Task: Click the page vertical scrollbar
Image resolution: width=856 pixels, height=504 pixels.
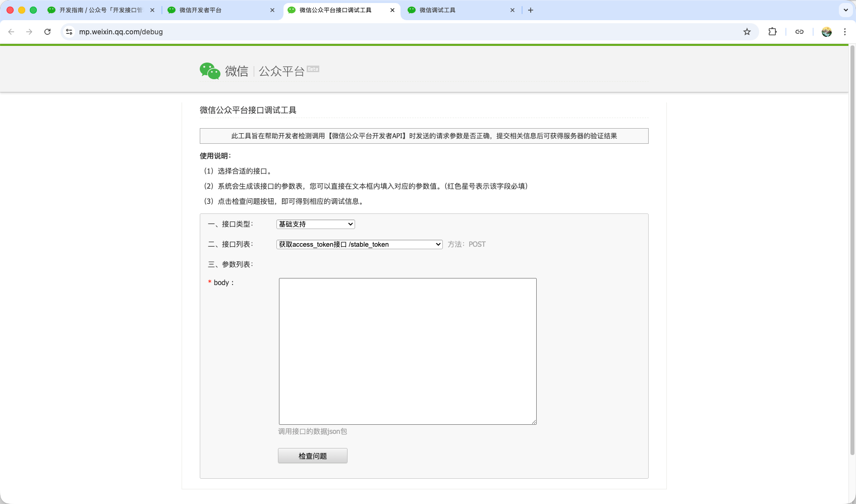Action: [852, 250]
